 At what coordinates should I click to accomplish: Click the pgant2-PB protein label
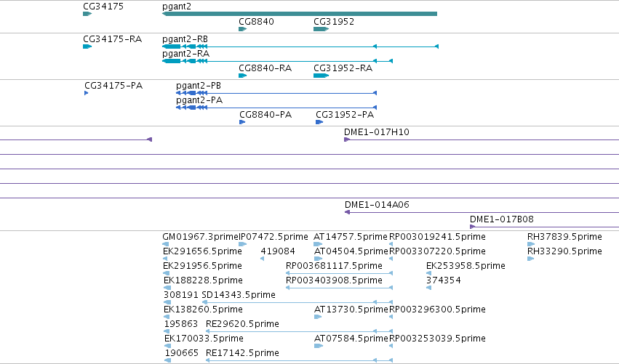[198, 86]
